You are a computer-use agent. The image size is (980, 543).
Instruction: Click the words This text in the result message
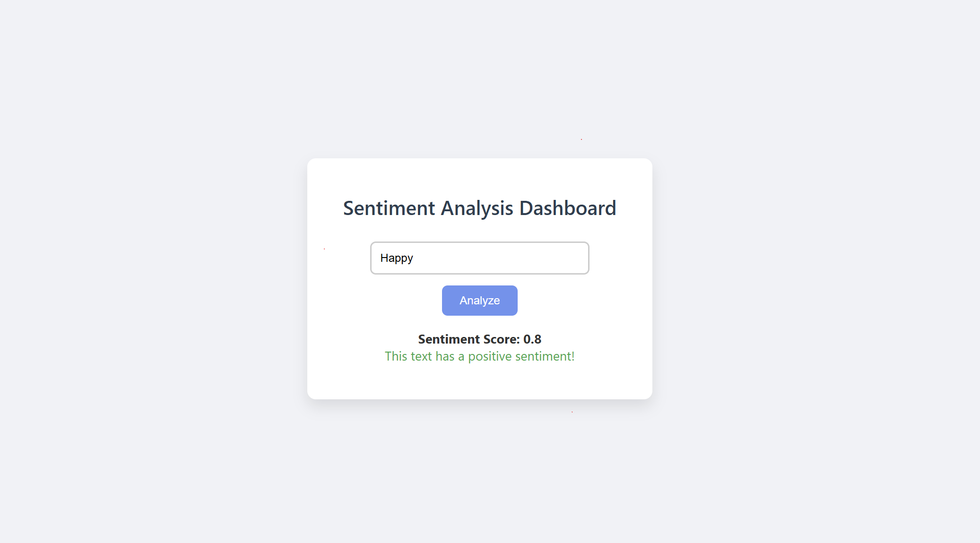click(408, 356)
